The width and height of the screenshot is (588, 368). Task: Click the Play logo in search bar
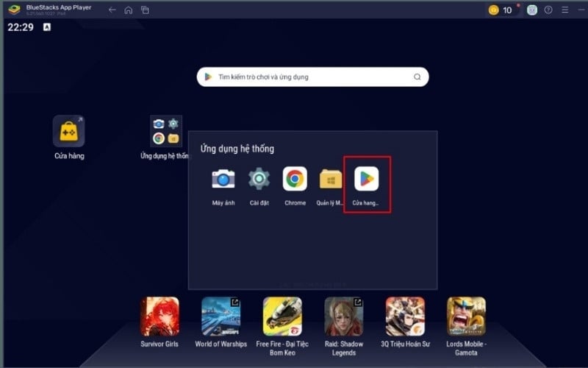[208, 77]
